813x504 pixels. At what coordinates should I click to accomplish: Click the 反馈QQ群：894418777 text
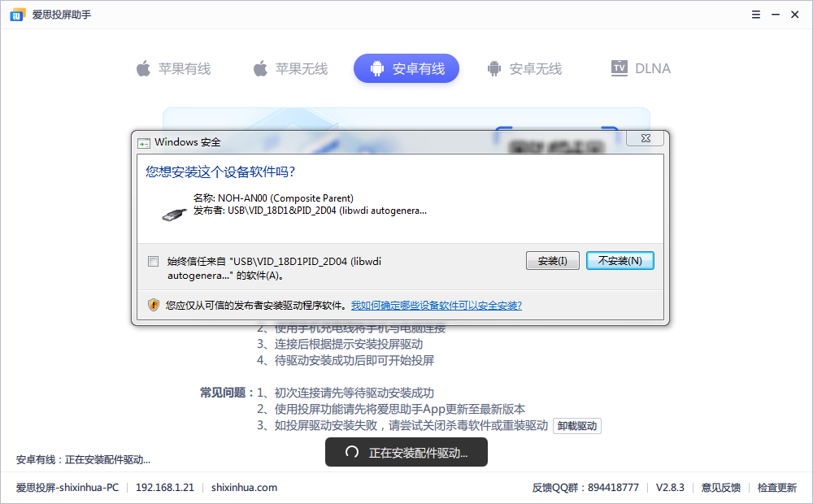pos(585,488)
